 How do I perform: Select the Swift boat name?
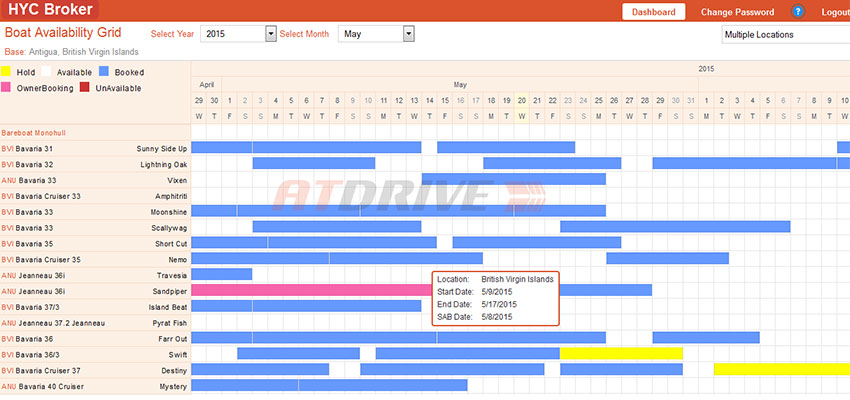[178, 355]
